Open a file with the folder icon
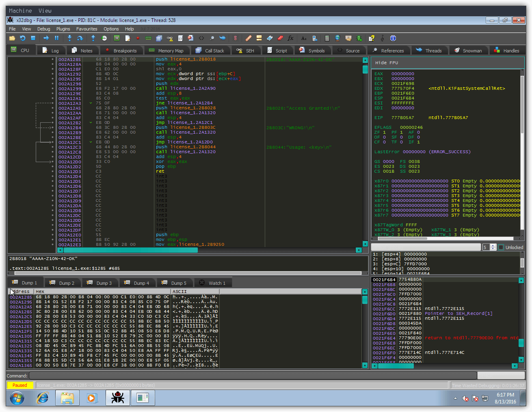Viewport: 532px width, 412px height. 12,38
